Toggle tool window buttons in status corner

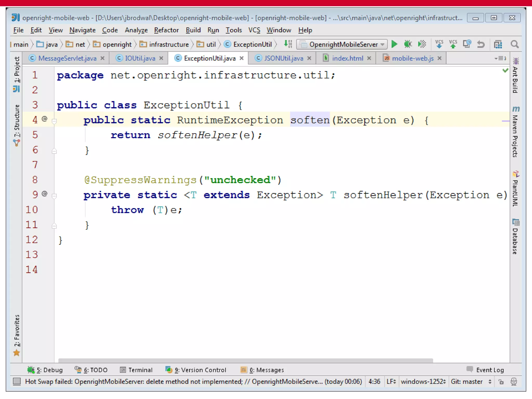pos(17,381)
